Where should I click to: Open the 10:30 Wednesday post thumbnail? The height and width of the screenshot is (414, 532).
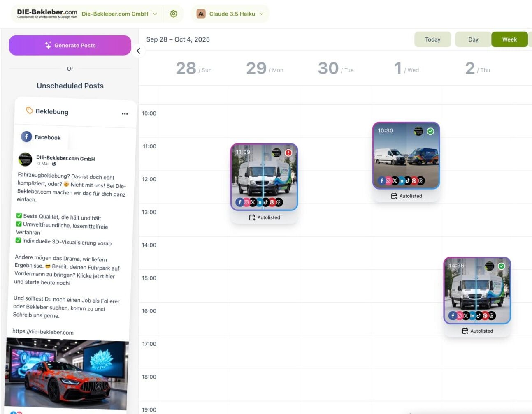(x=406, y=155)
